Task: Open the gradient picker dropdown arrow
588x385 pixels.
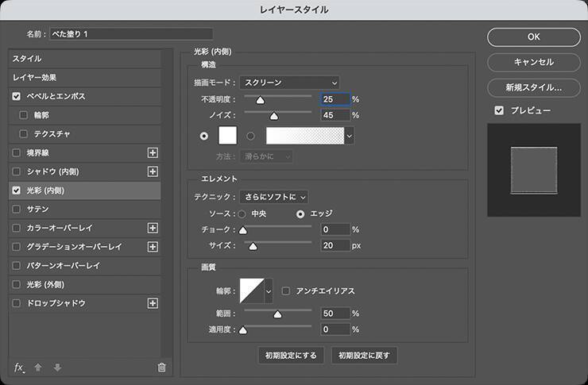Action: click(350, 136)
